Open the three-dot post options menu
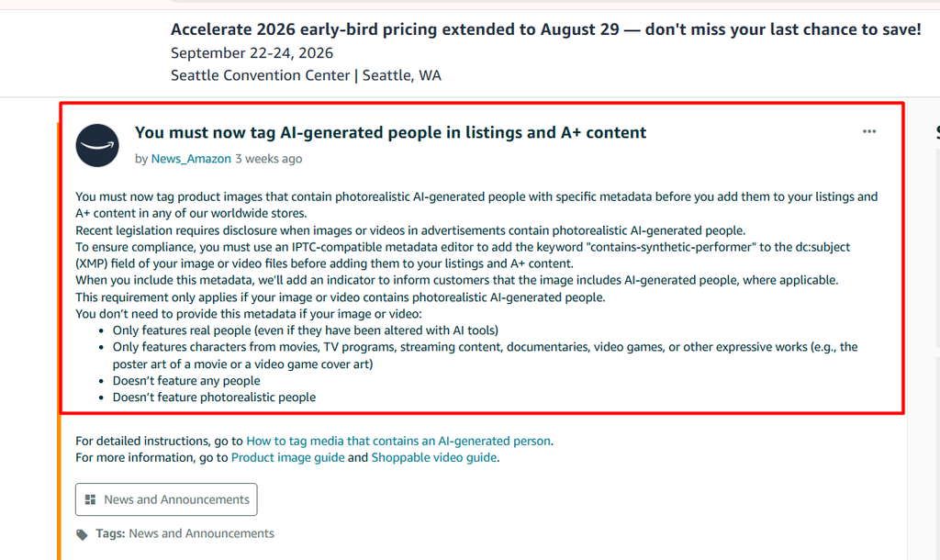The image size is (940, 560). (x=869, y=131)
